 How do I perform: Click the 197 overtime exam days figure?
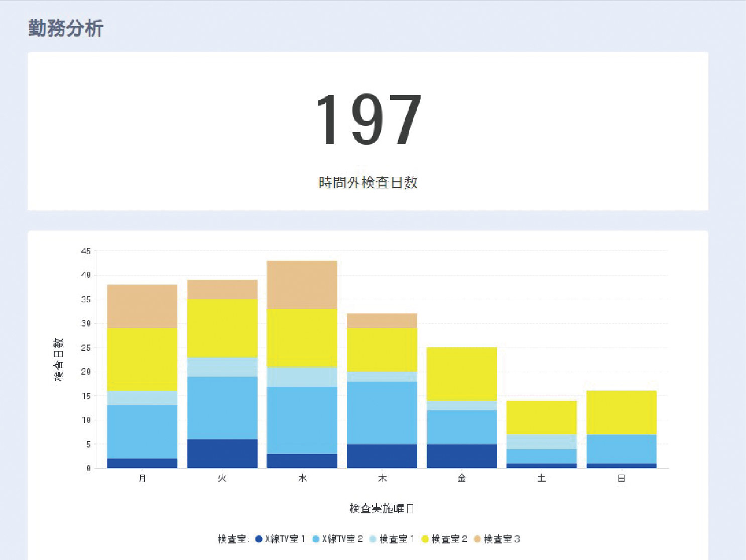click(x=368, y=120)
